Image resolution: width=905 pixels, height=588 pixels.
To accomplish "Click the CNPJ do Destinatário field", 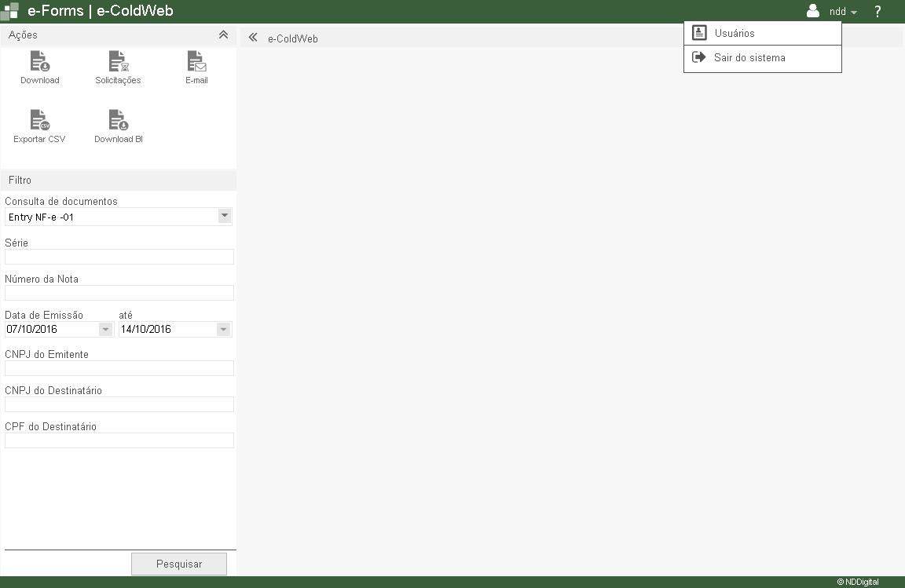I will [119, 404].
